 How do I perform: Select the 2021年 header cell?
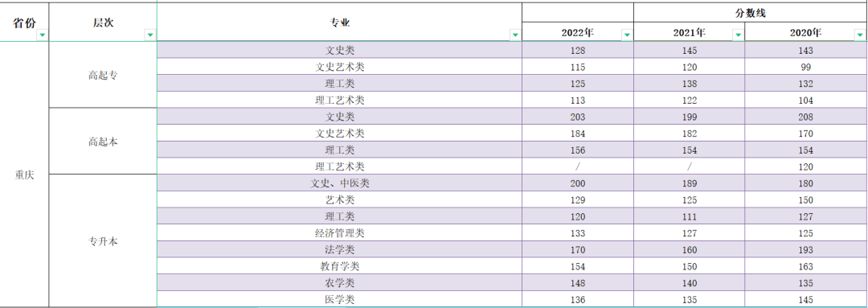[x=690, y=32]
